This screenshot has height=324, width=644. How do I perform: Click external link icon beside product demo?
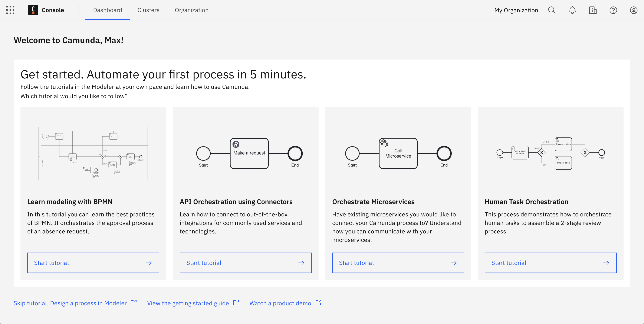[318, 303]
